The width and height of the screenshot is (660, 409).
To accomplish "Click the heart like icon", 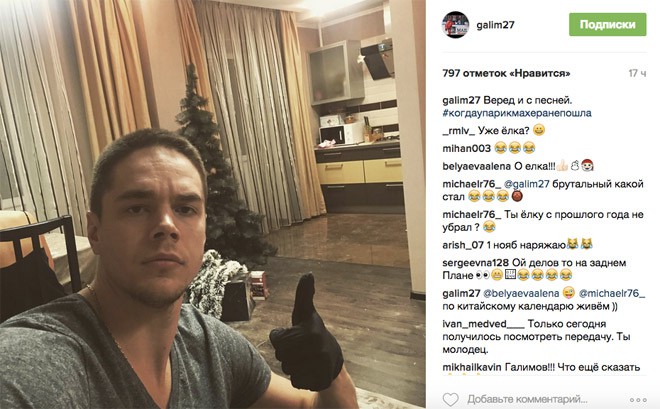I will 450,399.
